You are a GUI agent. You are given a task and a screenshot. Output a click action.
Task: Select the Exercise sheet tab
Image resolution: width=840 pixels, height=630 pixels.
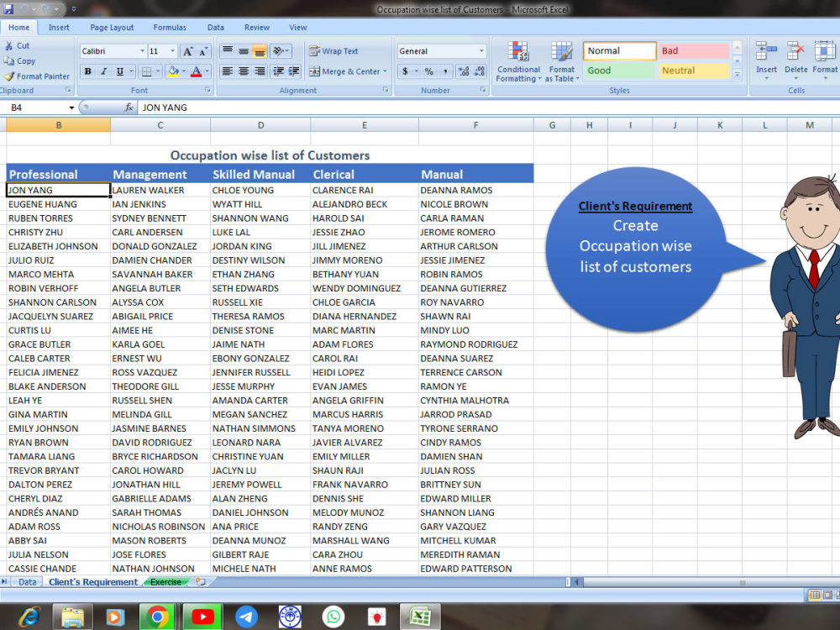[166, 582]
